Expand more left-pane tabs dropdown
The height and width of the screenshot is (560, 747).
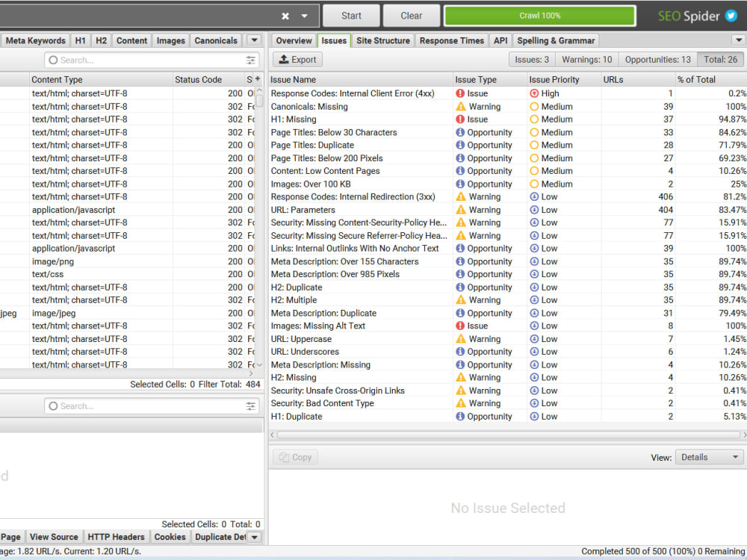[x=255, y=40]
